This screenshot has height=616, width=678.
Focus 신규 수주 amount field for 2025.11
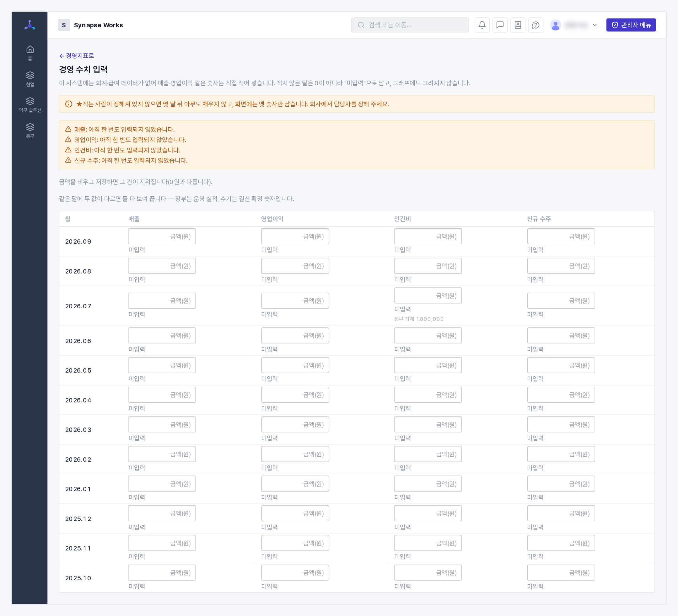click(561, 543)
